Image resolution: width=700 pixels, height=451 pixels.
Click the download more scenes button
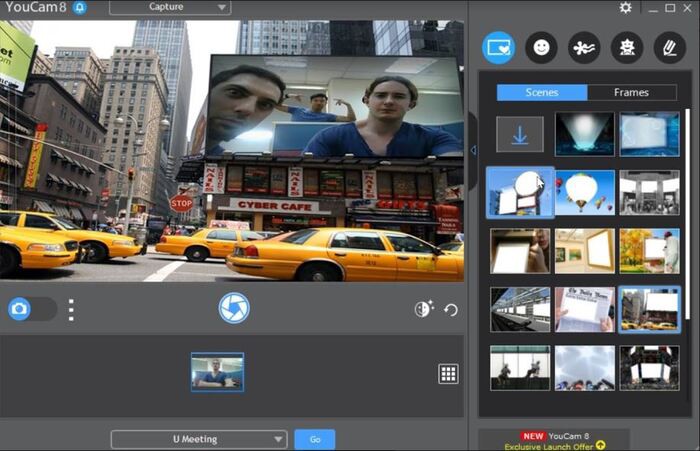tap(520, 134)
